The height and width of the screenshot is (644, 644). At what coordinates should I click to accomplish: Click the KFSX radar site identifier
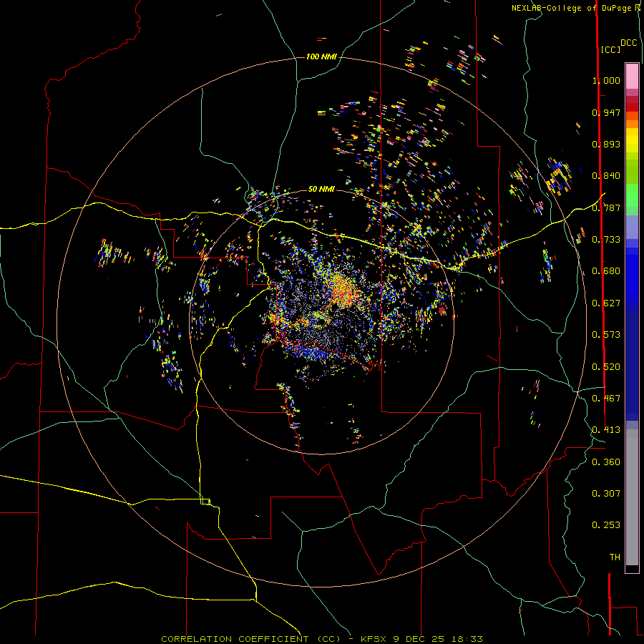[x=374, y=639]
